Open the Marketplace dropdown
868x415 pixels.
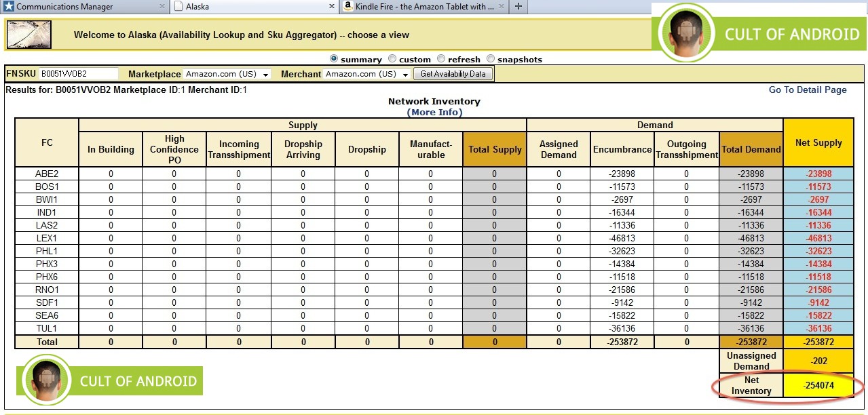coord(227,74)
